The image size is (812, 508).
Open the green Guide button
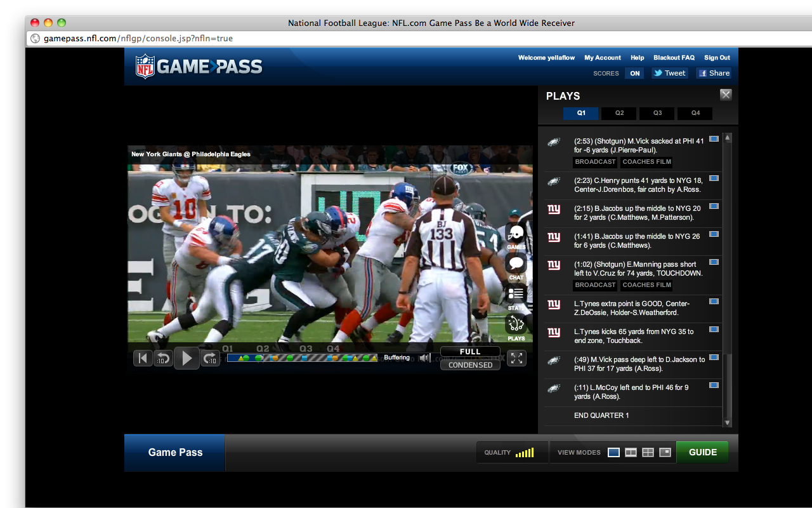coord(702,452)
